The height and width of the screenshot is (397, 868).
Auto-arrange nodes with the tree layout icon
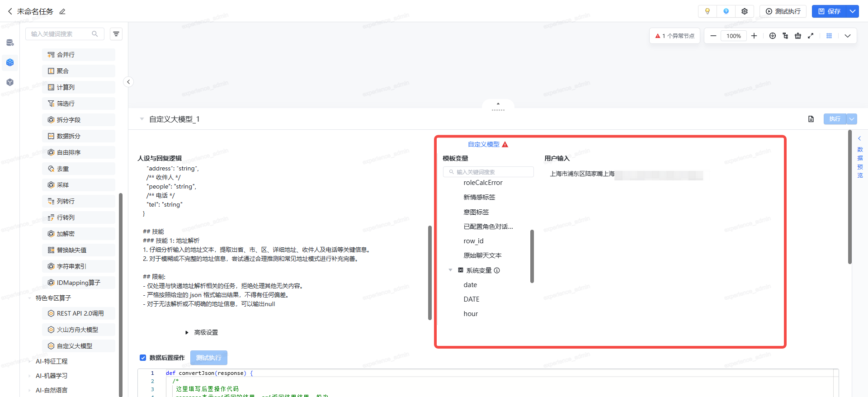click(x=785, y=36)
